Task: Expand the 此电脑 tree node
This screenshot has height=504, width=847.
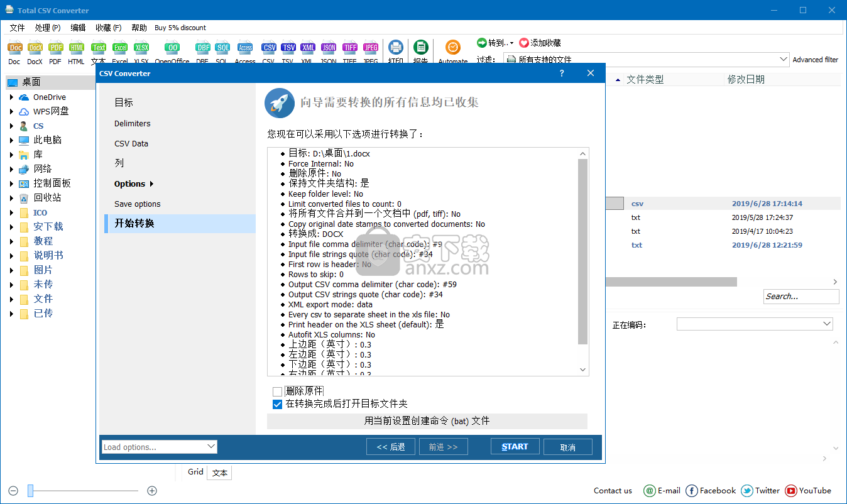Action: [x=11, y=141]
